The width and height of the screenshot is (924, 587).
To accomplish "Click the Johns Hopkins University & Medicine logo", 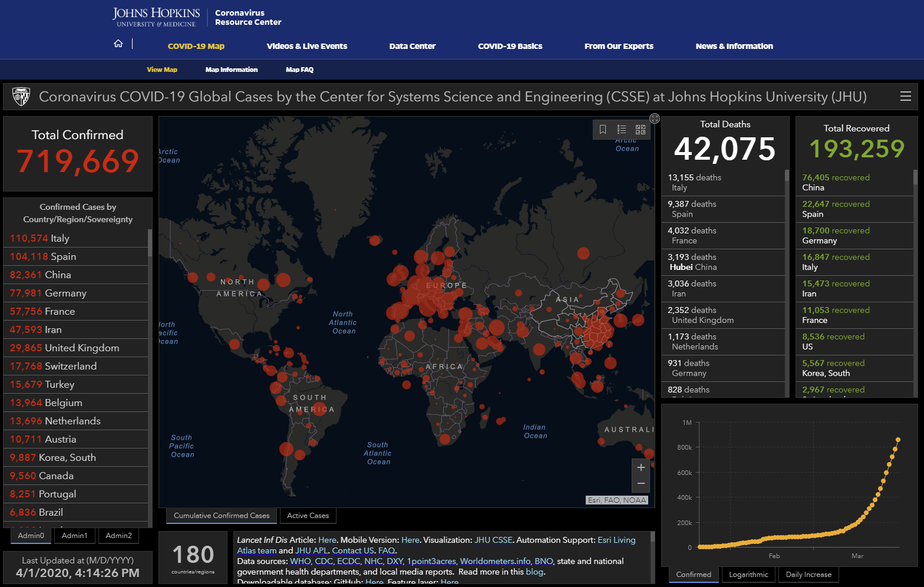I will 156,17.
